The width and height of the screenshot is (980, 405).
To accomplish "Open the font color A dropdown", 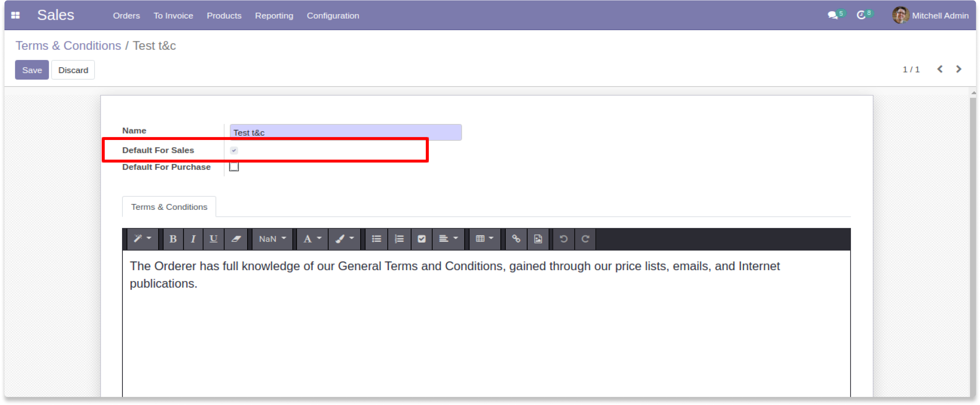I will (312, 239).
